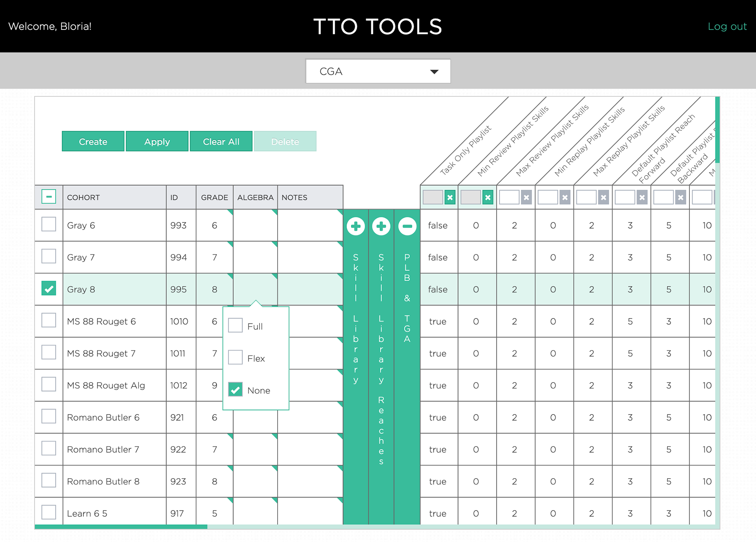Check the Gray 7 cohort row
Image resolution: width=756 pixels, height=542 pixels.
(x=49, y=256)
